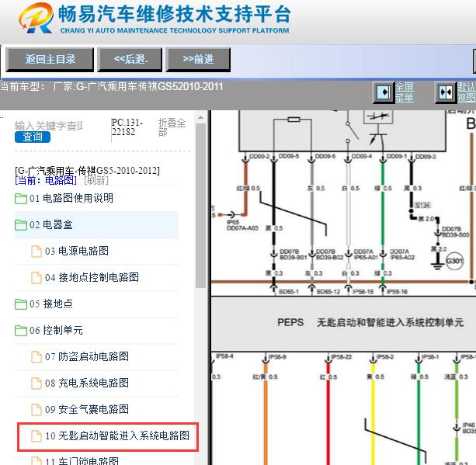Image resolution: width=476 pixels, height=465 pixels.
Task: Click connector label IP58-9 in diagram
Action: click(278, 357)
